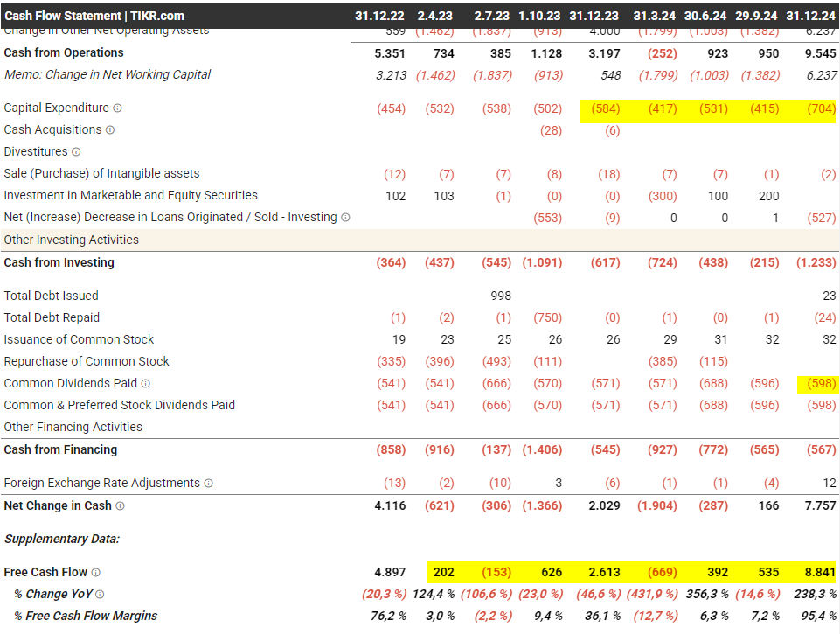
Task: Select Sale (Purchase) of Intangible assets label
Action: (x=101, y=174)
